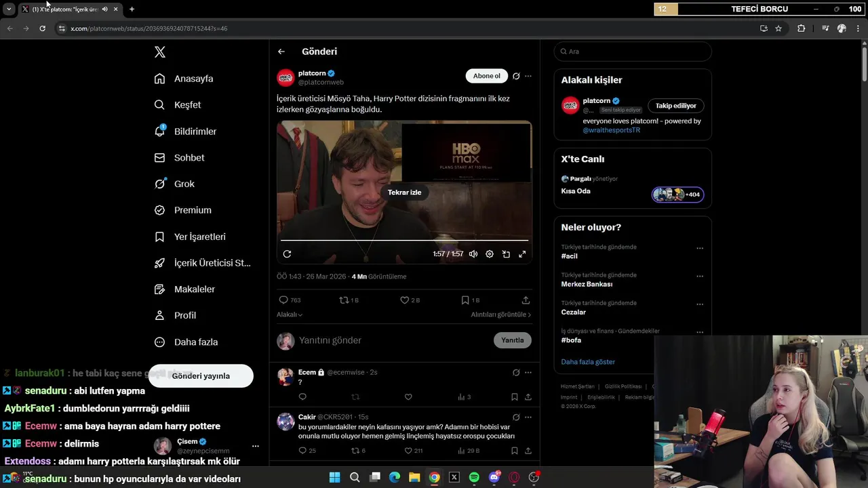868x488 pixels.
Task: Expand Daha fazla menu
Action: click(186, 342)
